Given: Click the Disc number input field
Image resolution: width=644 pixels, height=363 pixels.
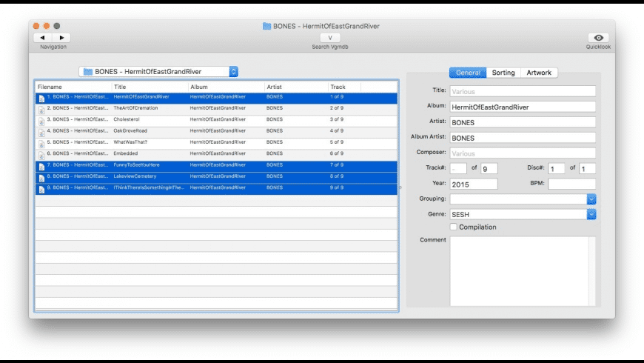Looking at the screenshot, I should [556, 169].
